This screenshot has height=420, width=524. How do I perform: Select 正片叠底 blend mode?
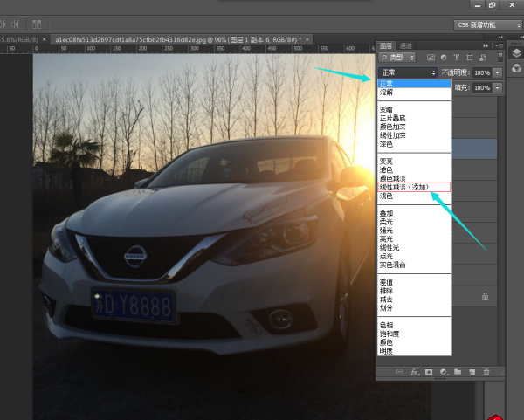pos(414,118)
